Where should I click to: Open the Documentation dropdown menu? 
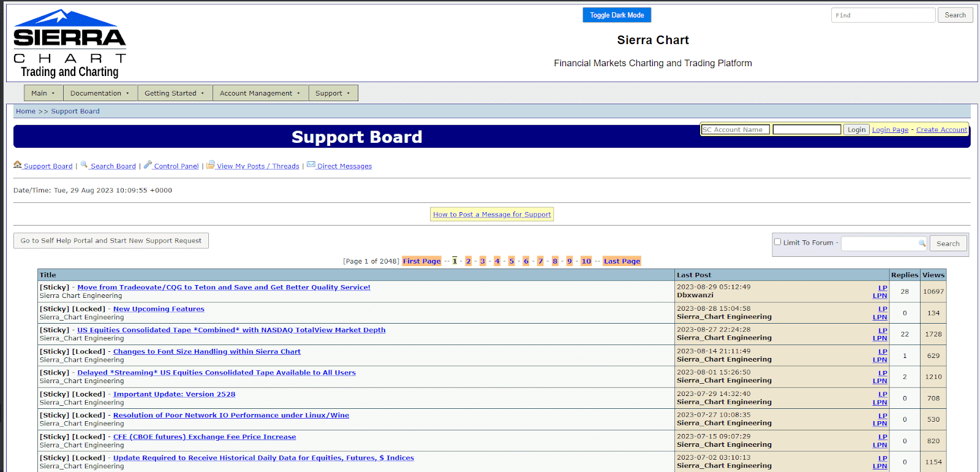tap(100, 93)
